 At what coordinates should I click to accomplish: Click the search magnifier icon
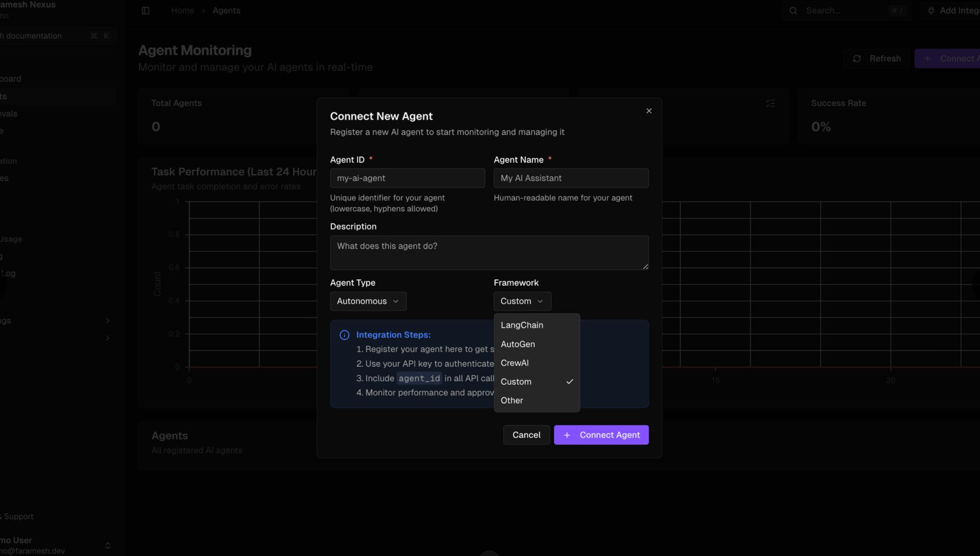pyautogui.click(x=793, y=11)
